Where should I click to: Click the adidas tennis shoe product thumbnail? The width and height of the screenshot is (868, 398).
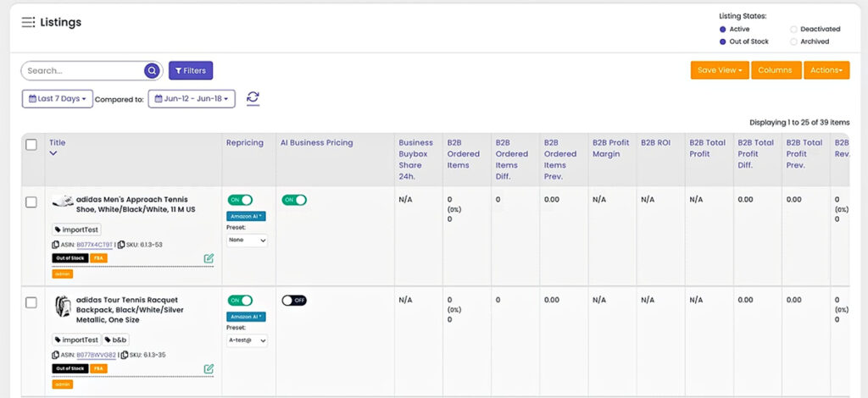click(x=63, y=202)
